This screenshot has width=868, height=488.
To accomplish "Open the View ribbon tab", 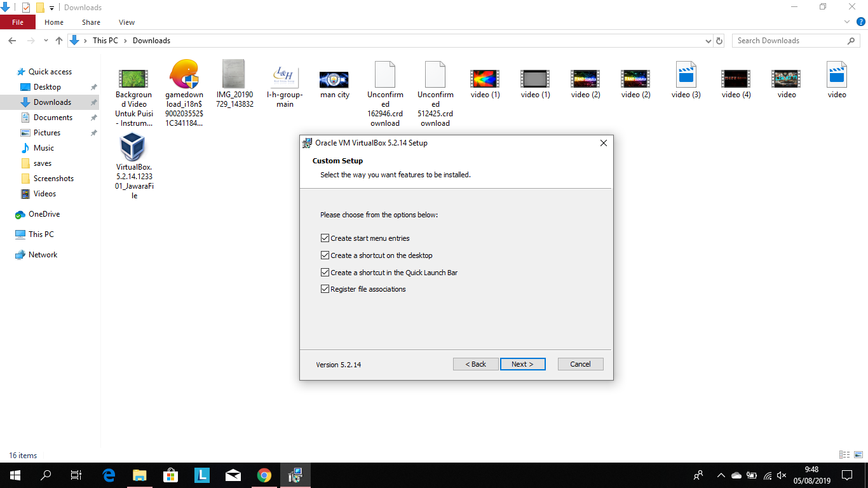I will pos(127,22).
